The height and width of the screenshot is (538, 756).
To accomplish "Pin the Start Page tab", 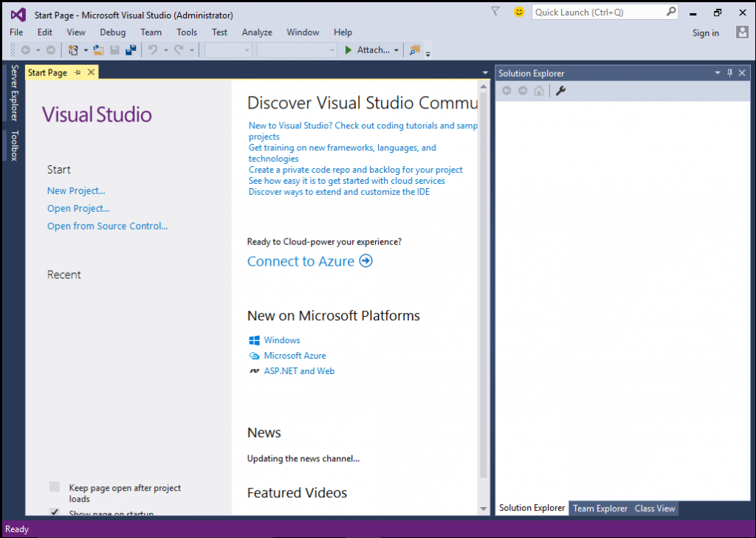I will click(78, 73).
